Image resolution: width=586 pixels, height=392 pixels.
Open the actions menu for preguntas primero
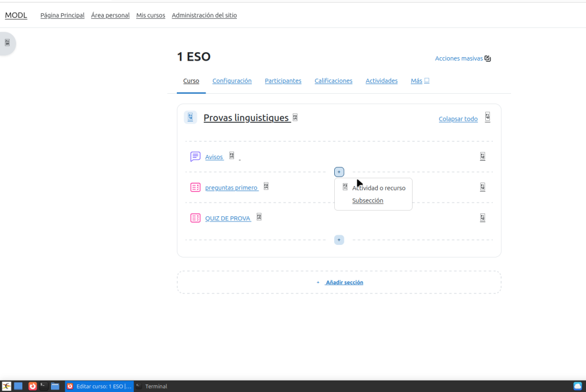(x=483, y=187)
